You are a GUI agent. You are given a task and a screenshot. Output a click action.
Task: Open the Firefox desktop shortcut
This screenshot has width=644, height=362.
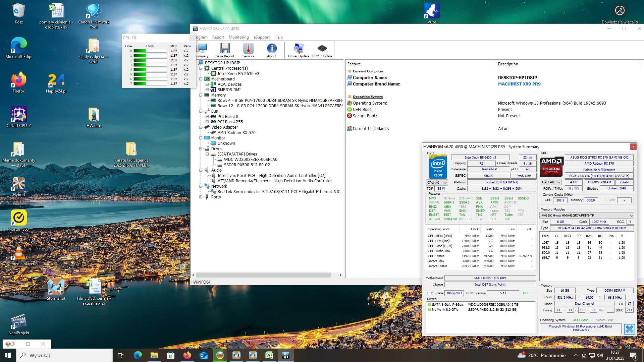click(19, 82)
